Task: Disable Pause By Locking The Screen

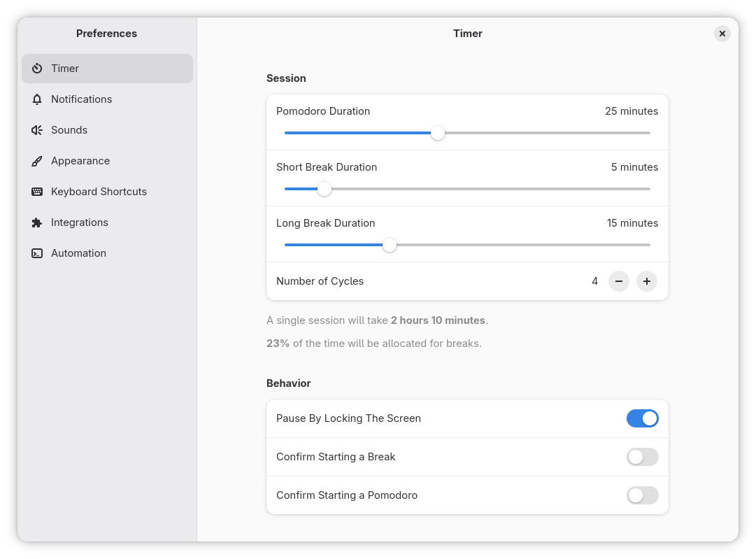Action: click(x=642, y=418)
